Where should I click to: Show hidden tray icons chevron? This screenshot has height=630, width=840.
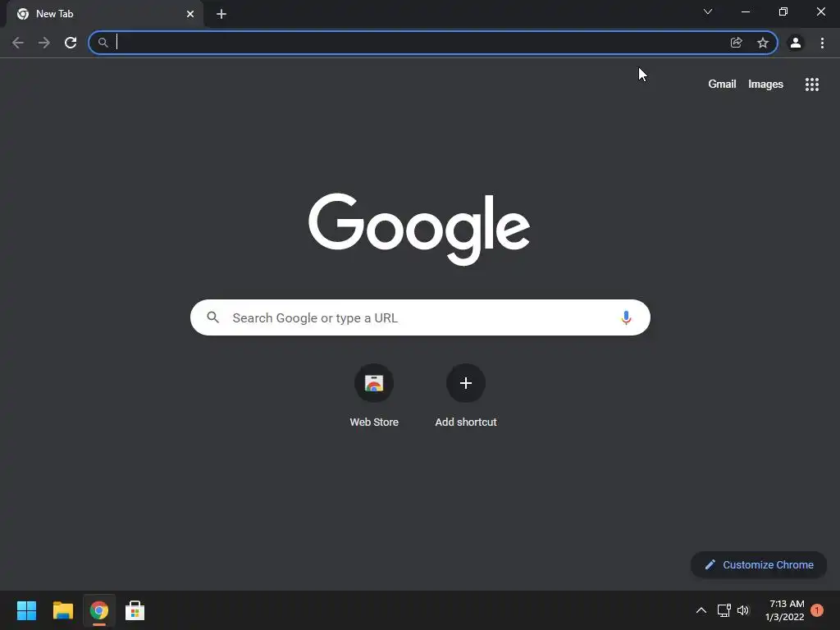pos(701,610)
